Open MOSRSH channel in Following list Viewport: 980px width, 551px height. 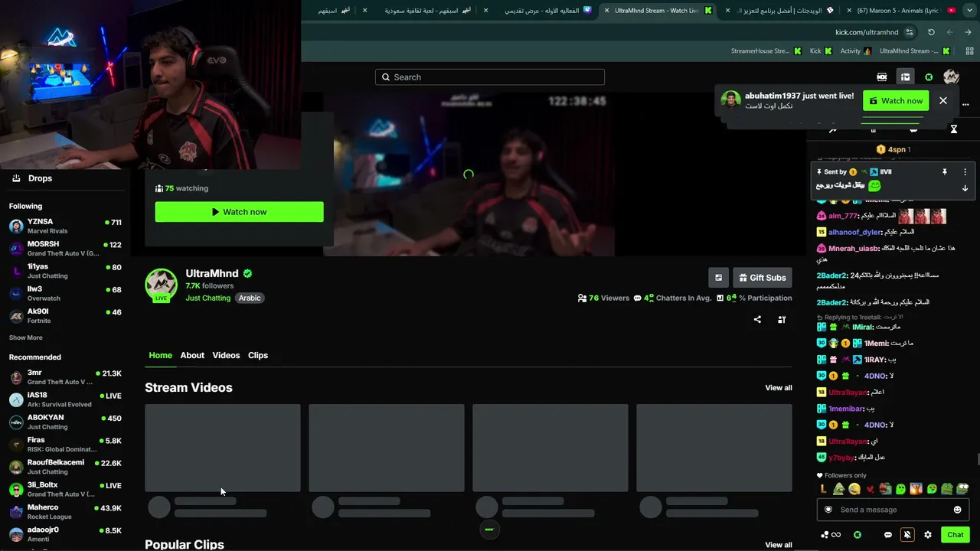[x=65, y=249]
